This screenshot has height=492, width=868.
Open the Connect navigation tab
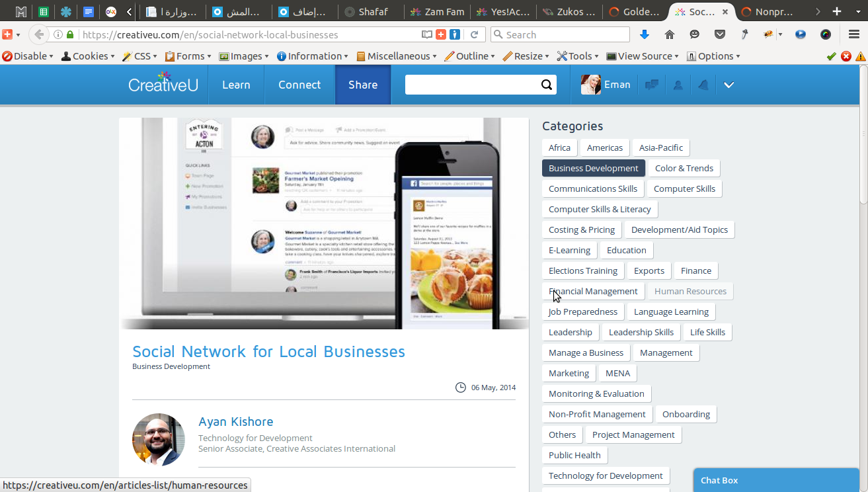[299, 85]
